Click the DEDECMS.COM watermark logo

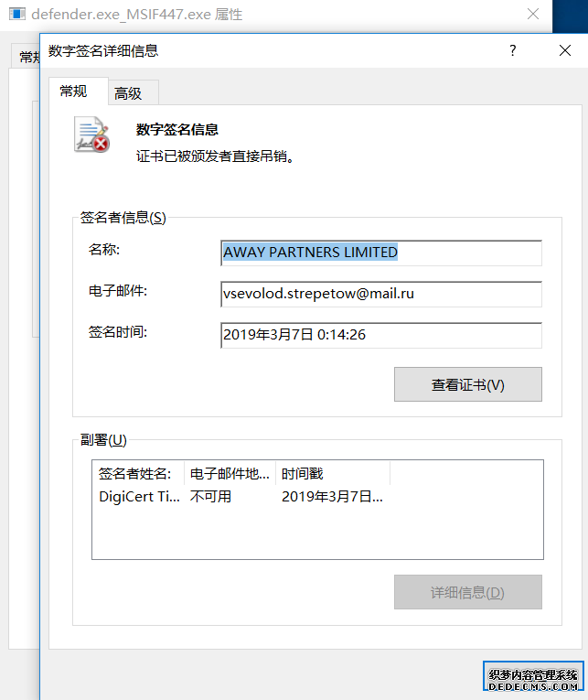pos(533,676)
